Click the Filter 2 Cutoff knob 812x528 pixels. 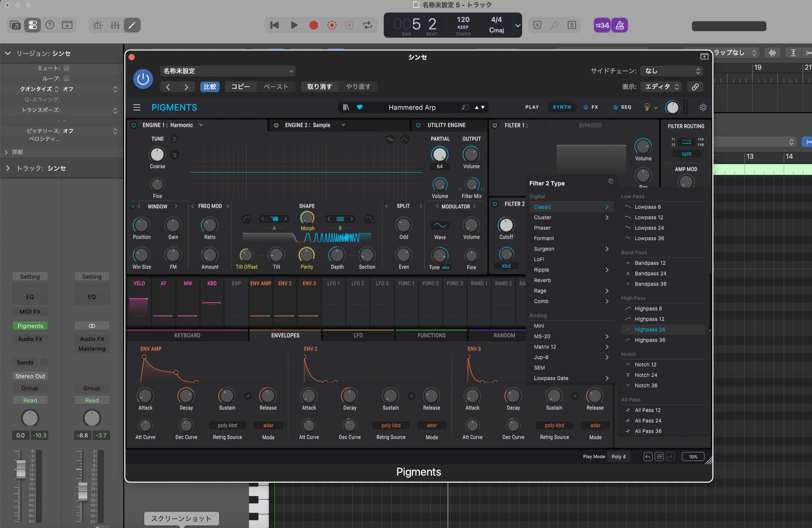click(506, 225)
